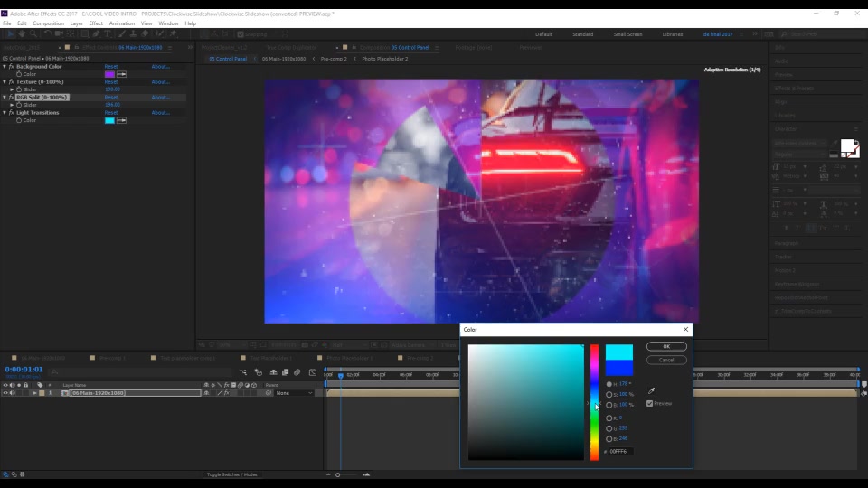
Task: Hide the 06 Main-1920x1080 layer video
Action: click(5, 393)
